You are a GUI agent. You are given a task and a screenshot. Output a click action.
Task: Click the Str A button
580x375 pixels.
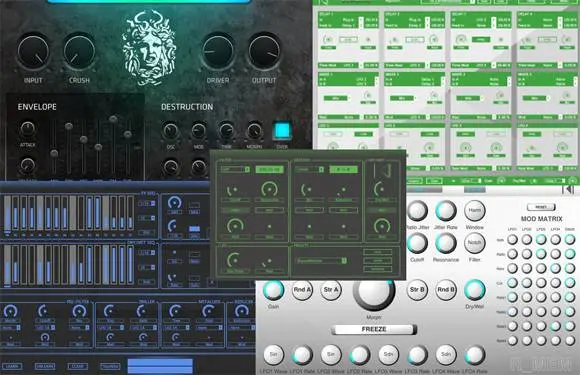(x=331, y=290)
